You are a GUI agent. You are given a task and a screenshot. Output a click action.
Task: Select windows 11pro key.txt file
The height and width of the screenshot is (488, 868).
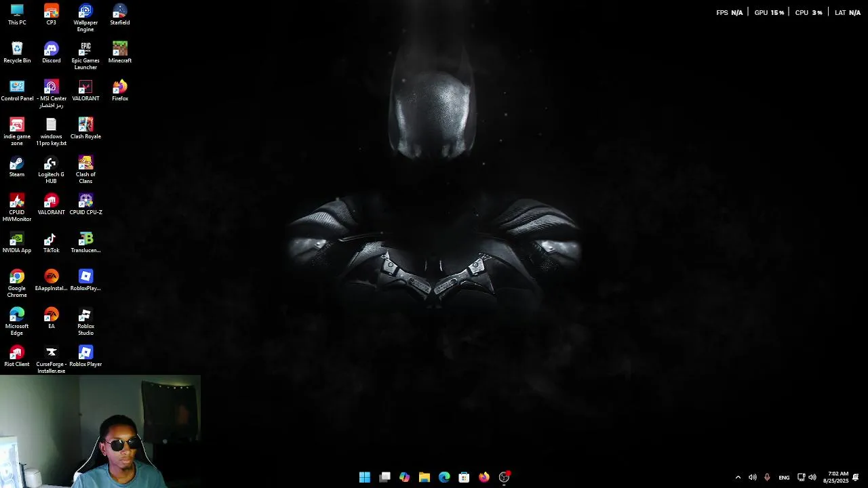pos(51,131)
